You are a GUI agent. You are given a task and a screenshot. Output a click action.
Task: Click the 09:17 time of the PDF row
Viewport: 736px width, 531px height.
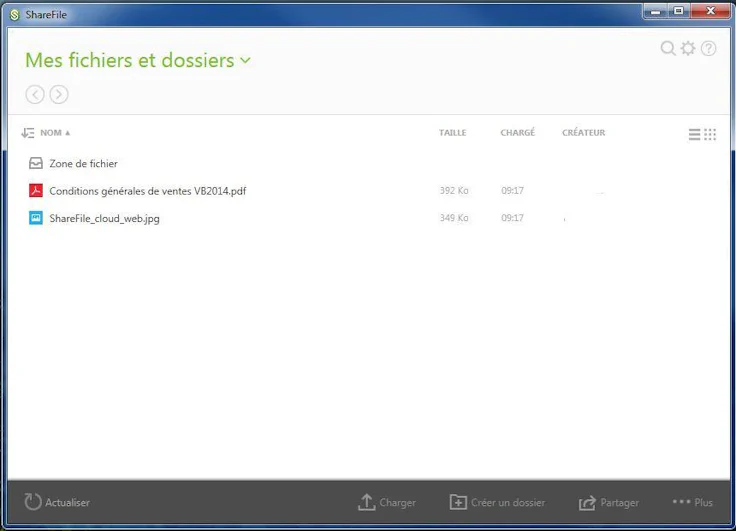pos(512,191)
